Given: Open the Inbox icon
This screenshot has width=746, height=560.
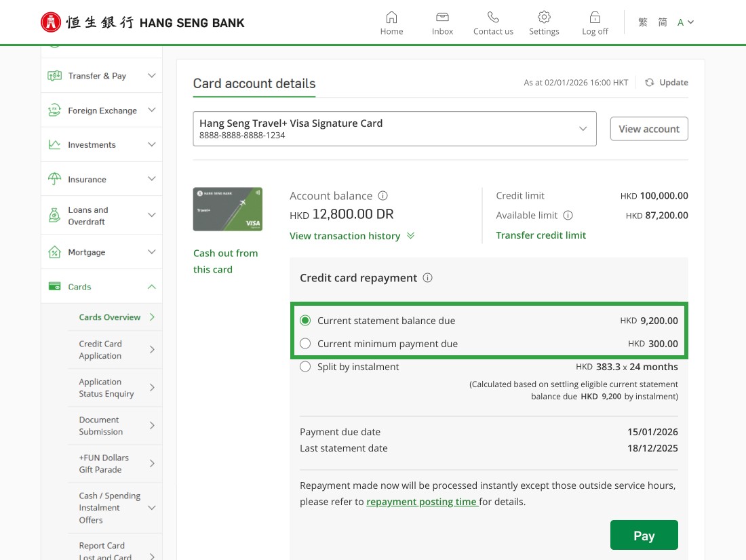Looking at the screenshot, I should (442, 18).
